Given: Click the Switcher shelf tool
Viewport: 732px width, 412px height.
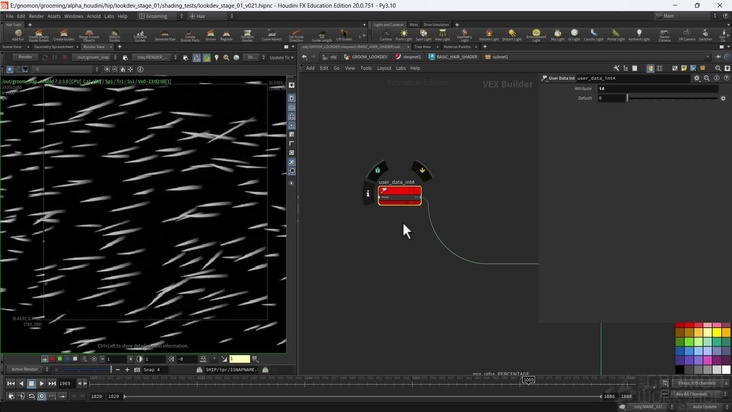Looking at the screenshot, I should [705, 35].
